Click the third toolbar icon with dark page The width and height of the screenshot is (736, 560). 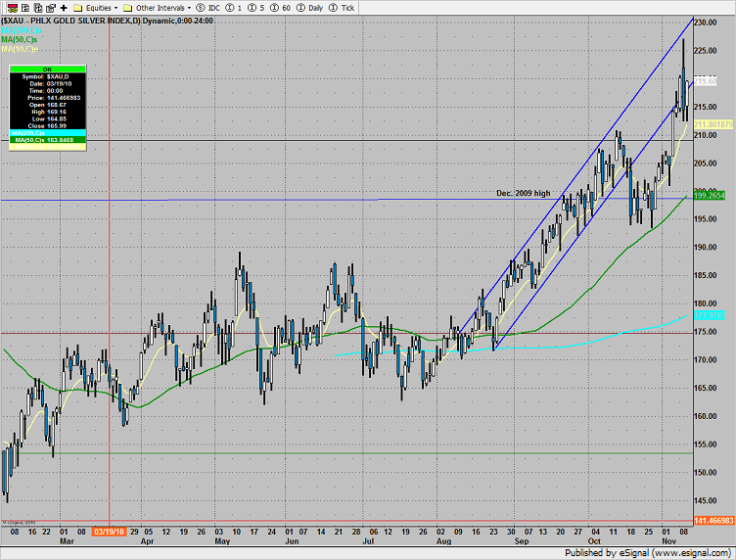(38, 8)
